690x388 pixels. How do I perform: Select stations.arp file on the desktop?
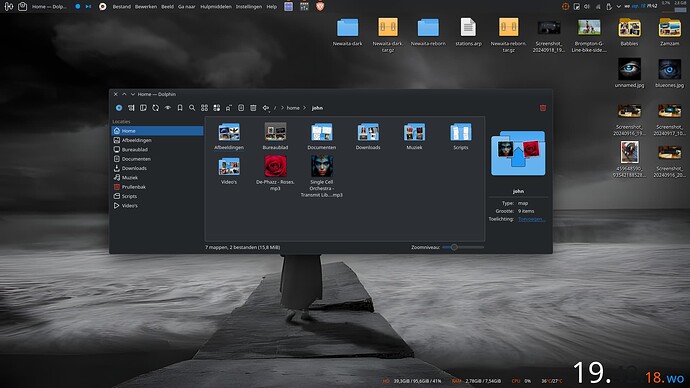468,32
